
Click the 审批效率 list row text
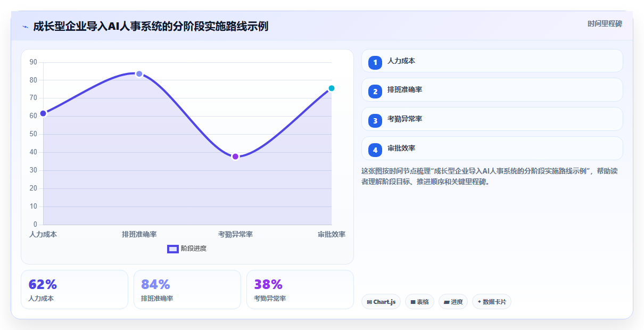pyautogui.click(x=401, y=148)
